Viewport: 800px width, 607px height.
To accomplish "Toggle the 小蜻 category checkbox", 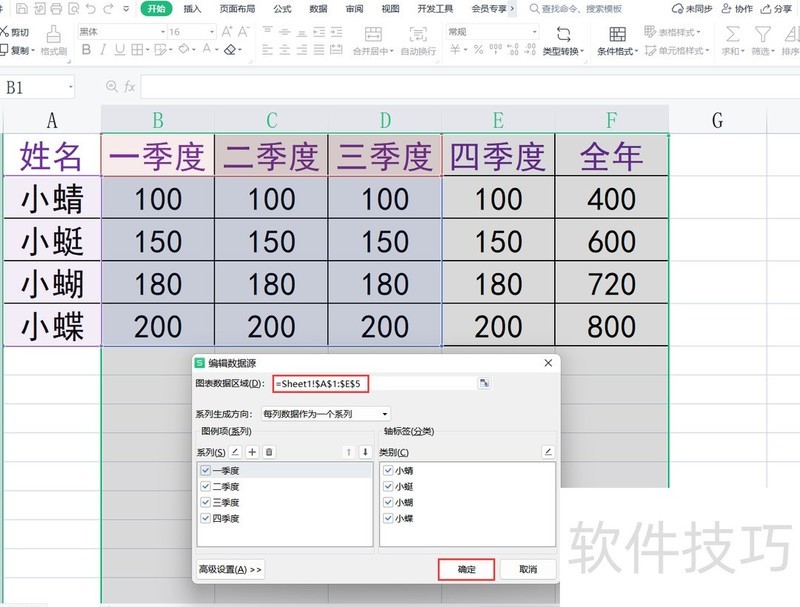I will click(x=387, y=470).
